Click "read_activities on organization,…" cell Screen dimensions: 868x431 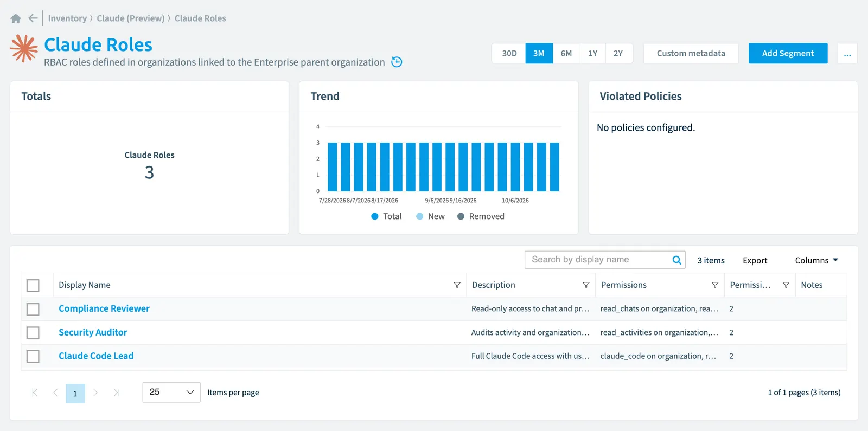point(659,332)
